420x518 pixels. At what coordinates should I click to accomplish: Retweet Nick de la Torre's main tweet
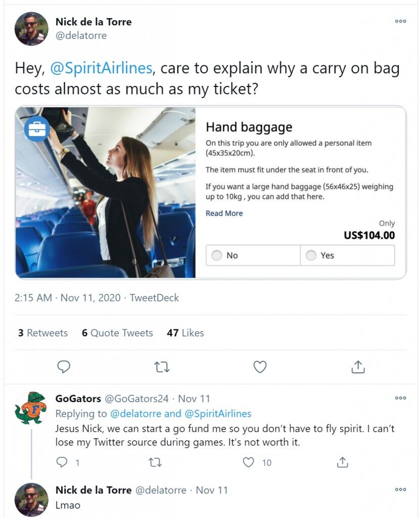coord(162,367)
